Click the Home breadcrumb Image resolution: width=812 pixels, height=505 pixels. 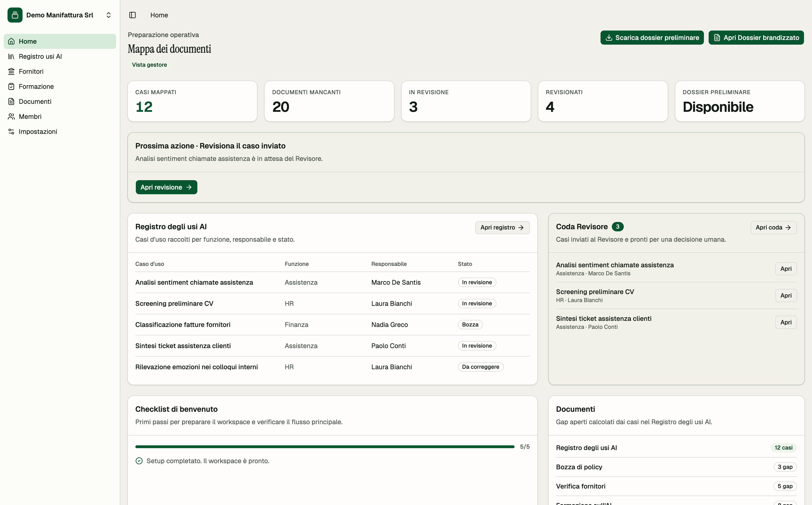(x=159, y=15)
